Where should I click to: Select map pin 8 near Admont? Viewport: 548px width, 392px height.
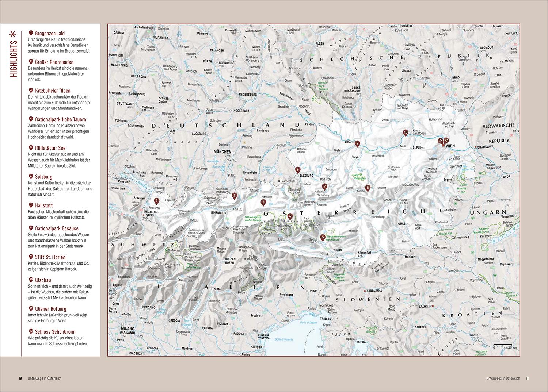click(368, 188)
